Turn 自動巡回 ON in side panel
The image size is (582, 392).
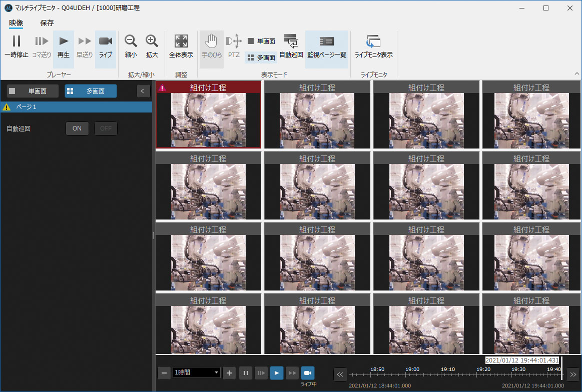coord(77,128)
